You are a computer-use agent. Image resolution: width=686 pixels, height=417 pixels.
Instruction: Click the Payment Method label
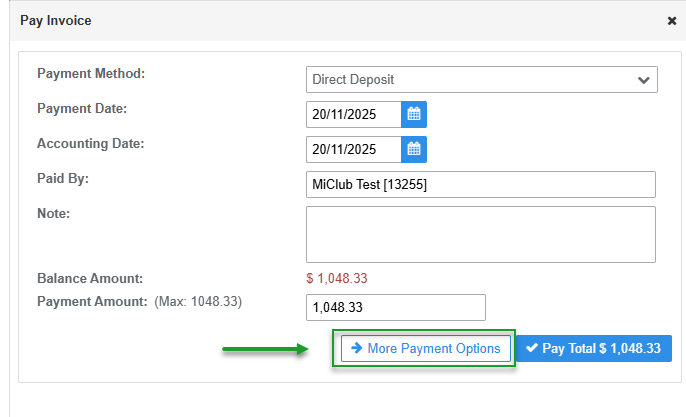(x=91, y=74)
